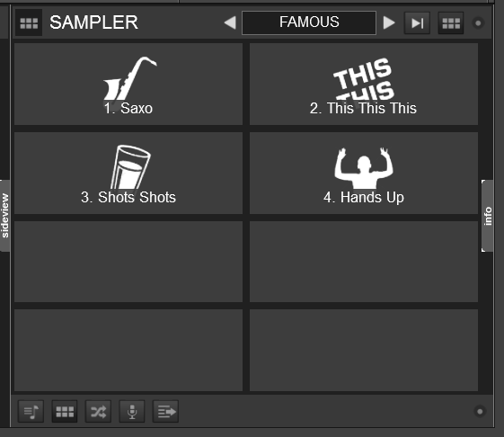504x437 pixels.
Task: Open the FAMOUS bank dropdown
Action: 309,22
